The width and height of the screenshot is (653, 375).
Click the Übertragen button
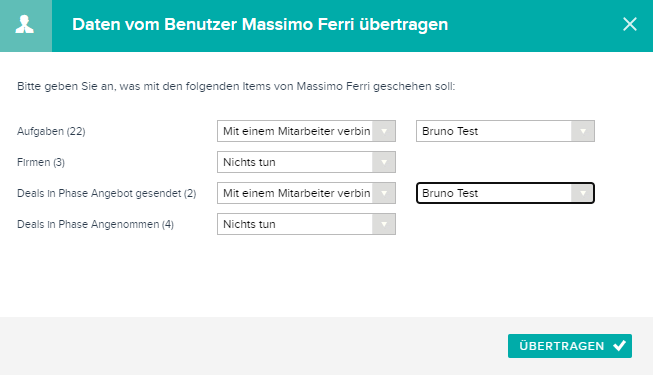[570, 346]
